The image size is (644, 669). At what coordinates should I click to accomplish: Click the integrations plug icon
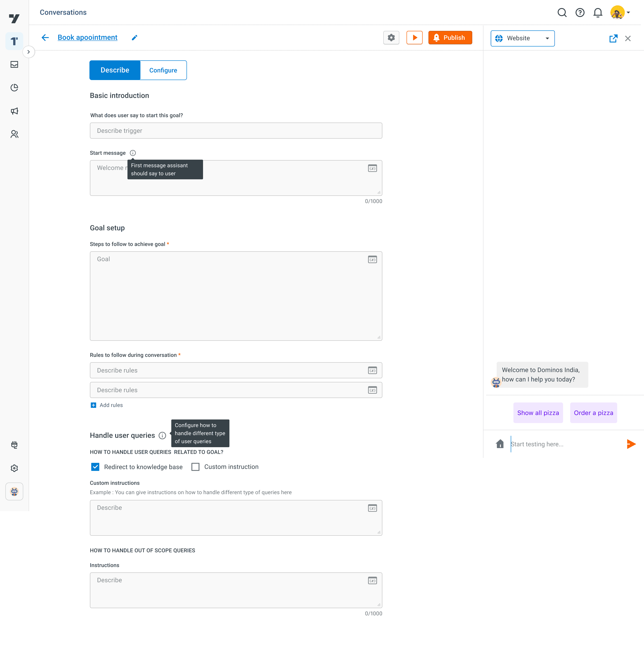(x=14, y=445)
